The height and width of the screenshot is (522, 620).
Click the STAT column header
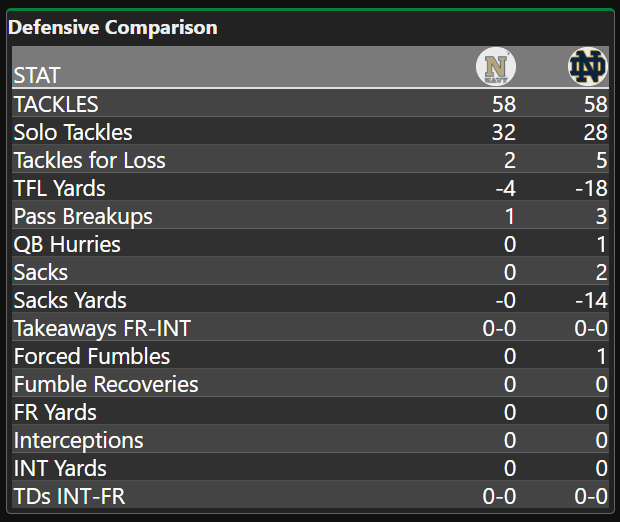(37, 75)
